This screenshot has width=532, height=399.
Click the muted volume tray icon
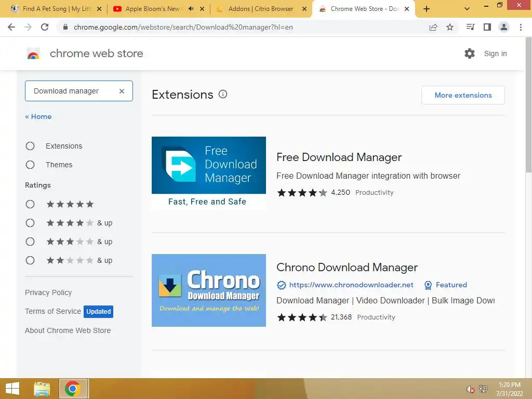click(x=470, y=389)
